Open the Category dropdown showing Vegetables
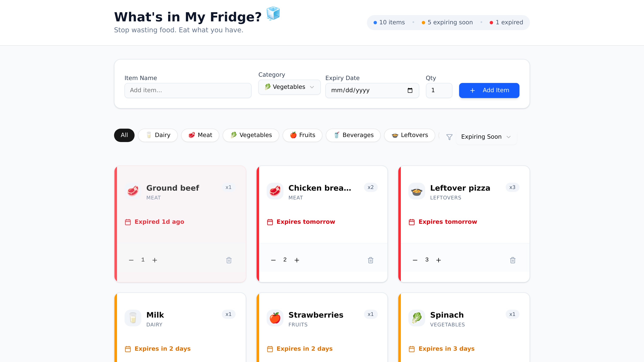 click(289, 87)
